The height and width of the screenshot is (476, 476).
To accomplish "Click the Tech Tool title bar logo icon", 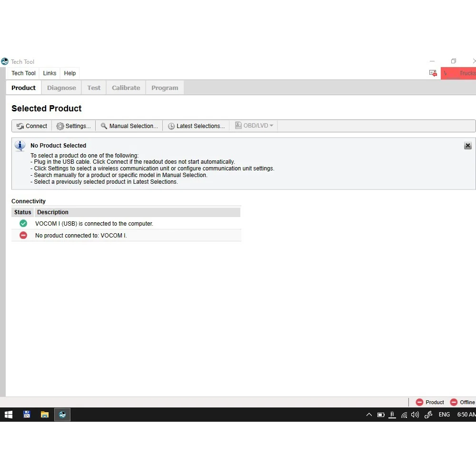I will point(5,61).
